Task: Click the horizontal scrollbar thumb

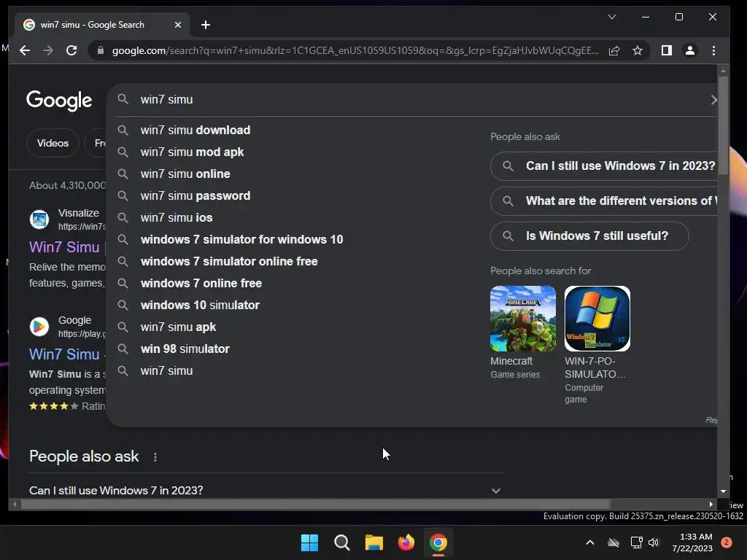Action: (315, 505)
